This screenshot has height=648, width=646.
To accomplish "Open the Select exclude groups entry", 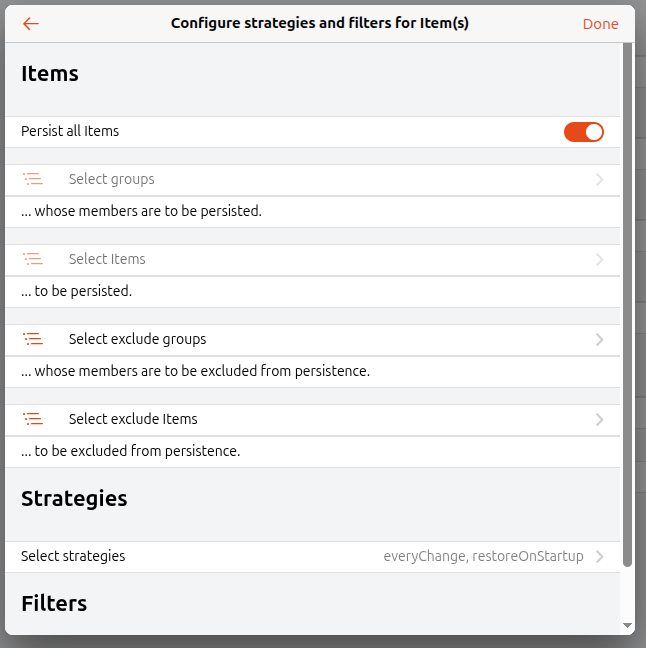I will click(138, 340).
